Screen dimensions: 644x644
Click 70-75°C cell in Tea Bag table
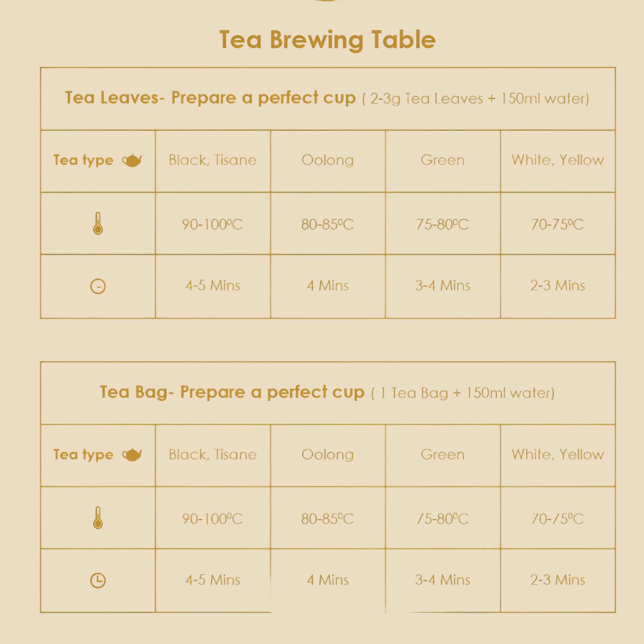558,519
